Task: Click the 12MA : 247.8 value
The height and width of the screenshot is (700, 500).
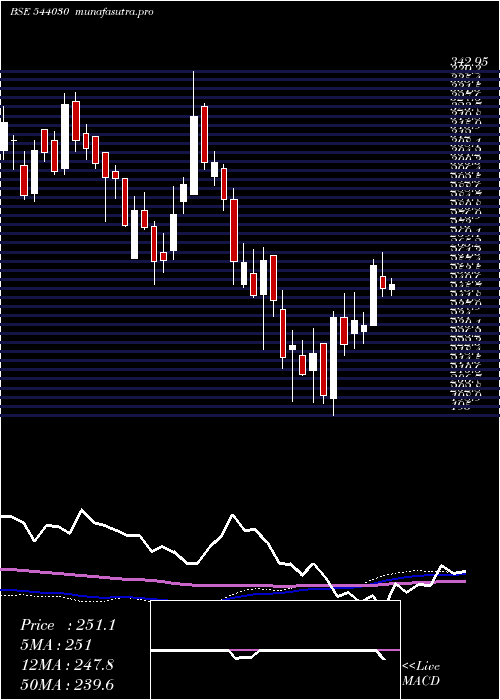Action: (x=67, y=665)
